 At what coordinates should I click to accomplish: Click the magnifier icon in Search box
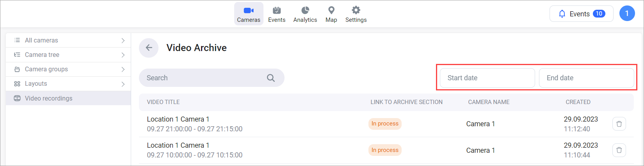pos(271,78)
